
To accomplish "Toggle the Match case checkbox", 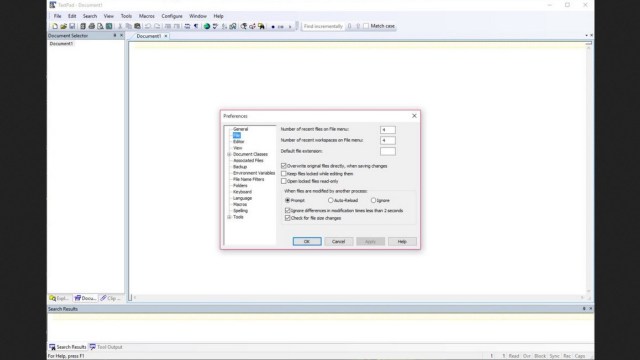I will [366, 26].
